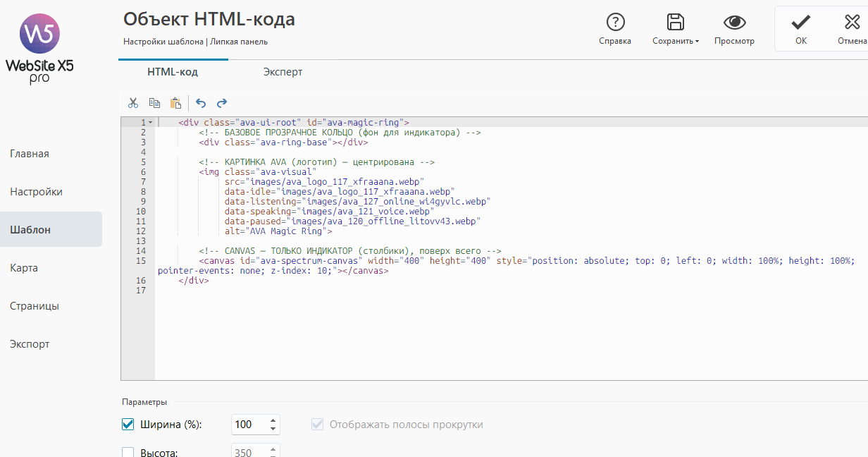868x457 pixels.
Task: Redo the edit with Redo arrow
Action: [222, 102]
